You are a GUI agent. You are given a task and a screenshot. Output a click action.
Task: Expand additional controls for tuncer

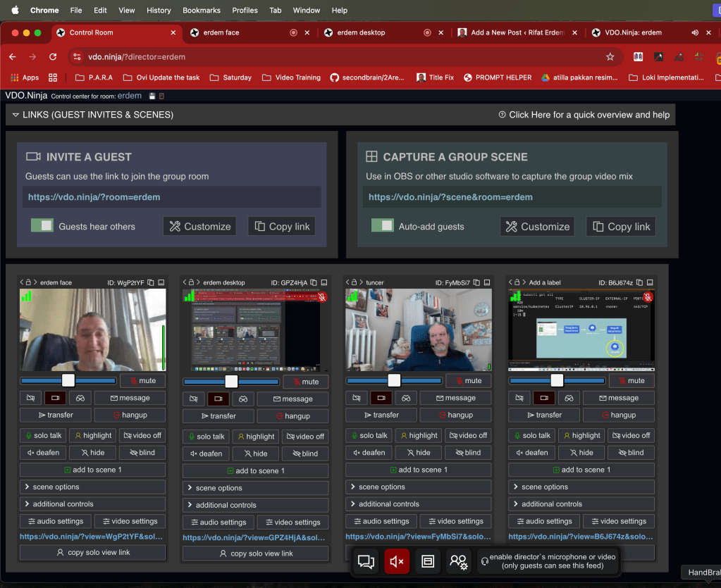tap(419, 504)
